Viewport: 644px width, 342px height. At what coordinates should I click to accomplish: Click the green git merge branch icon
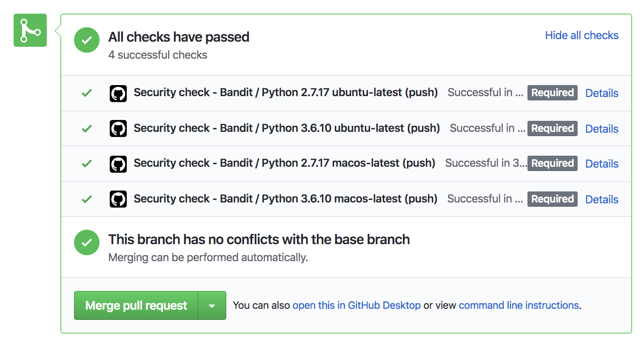point(30,30)
